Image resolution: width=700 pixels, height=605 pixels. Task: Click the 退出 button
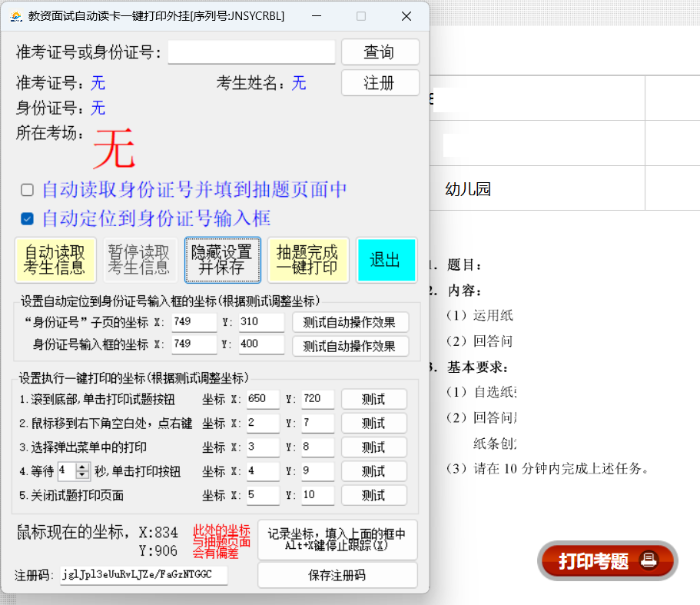point(386,260)
